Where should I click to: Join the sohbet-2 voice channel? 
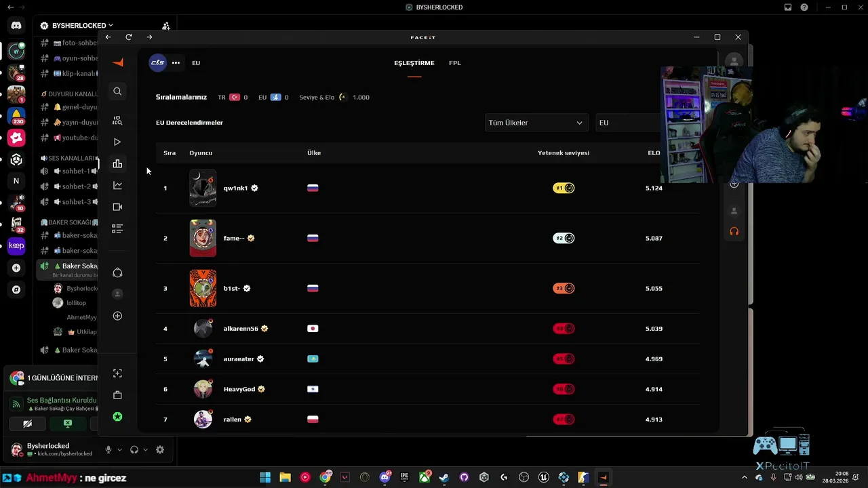click(x=68, y=186)
